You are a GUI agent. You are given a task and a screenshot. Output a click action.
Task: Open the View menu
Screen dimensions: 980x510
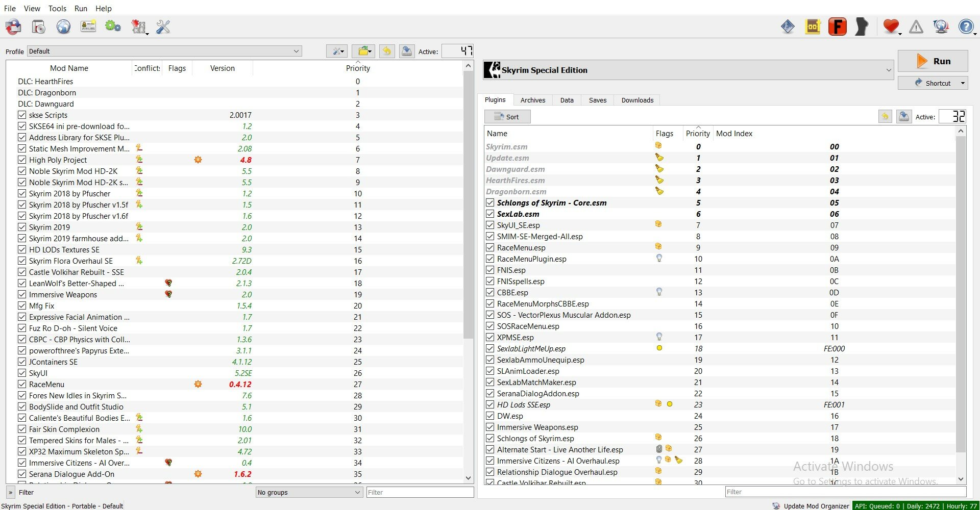[x=32, y=8]
